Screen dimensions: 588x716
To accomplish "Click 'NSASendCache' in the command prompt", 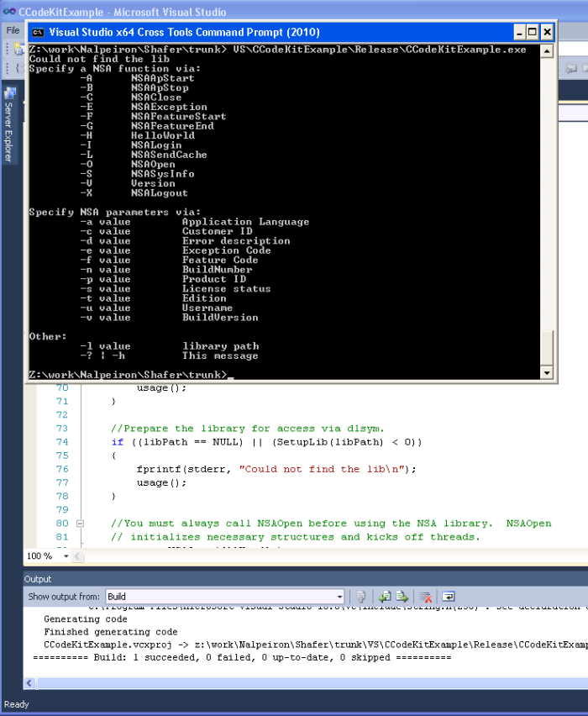I will (x=169, y=155).
